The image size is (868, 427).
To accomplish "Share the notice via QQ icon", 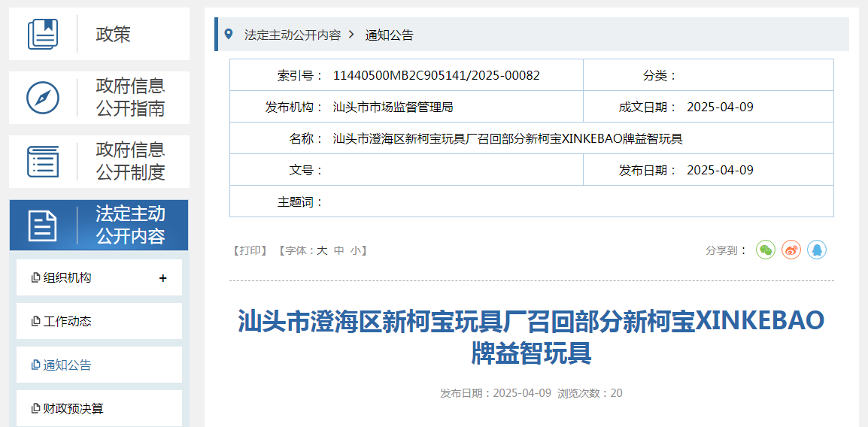I will coord(817,250).
